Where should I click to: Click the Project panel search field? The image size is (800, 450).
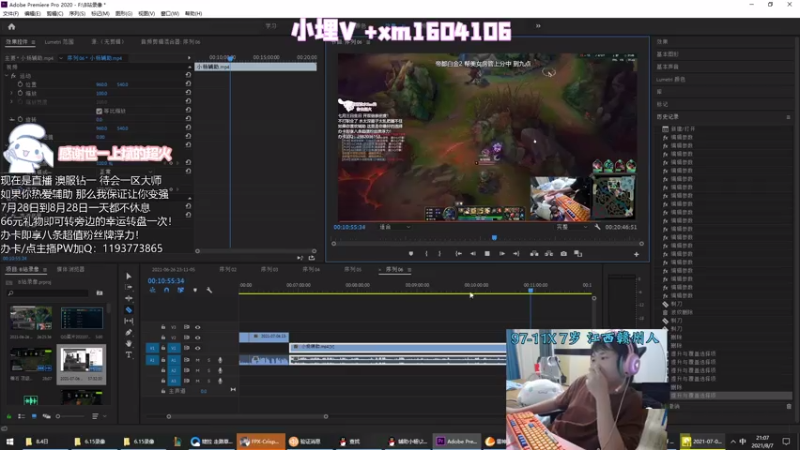48,293
